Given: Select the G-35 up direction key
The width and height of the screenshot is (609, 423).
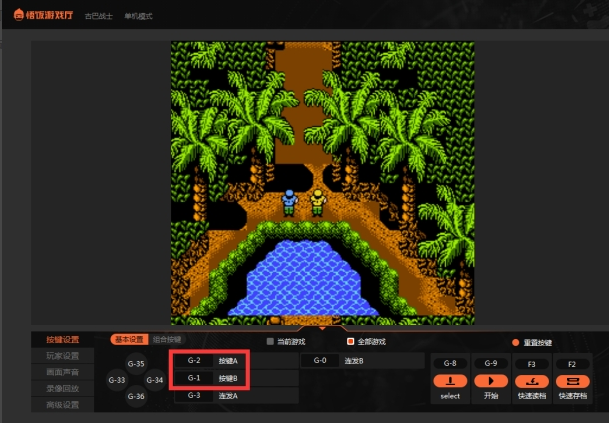Looking at the screenshot, I should pos(136,364).
